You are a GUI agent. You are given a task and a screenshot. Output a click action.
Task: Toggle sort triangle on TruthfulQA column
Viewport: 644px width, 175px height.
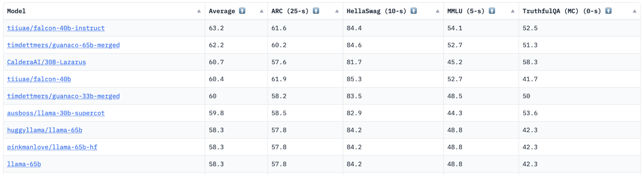635,11
